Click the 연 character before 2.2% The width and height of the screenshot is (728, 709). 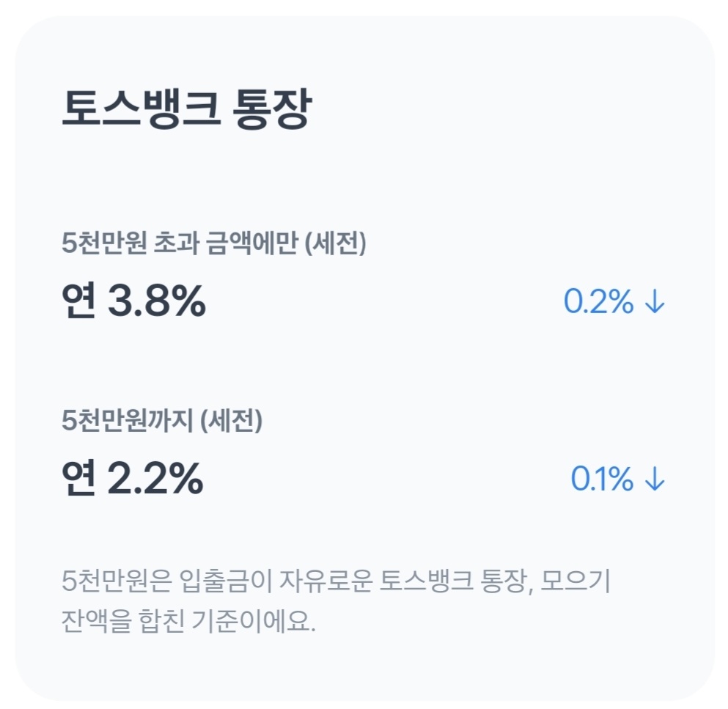tap(79, 479)
